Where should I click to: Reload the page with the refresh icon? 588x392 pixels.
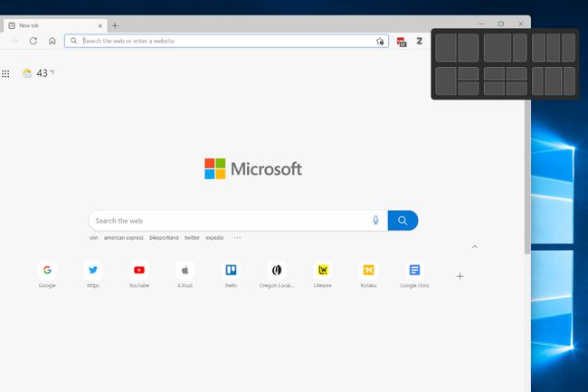click(33, 41)
